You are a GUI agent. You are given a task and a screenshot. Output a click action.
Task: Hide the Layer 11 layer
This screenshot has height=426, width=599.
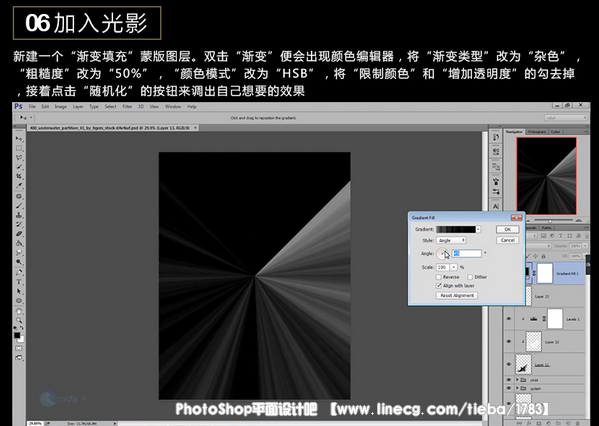tap(509, 364)
